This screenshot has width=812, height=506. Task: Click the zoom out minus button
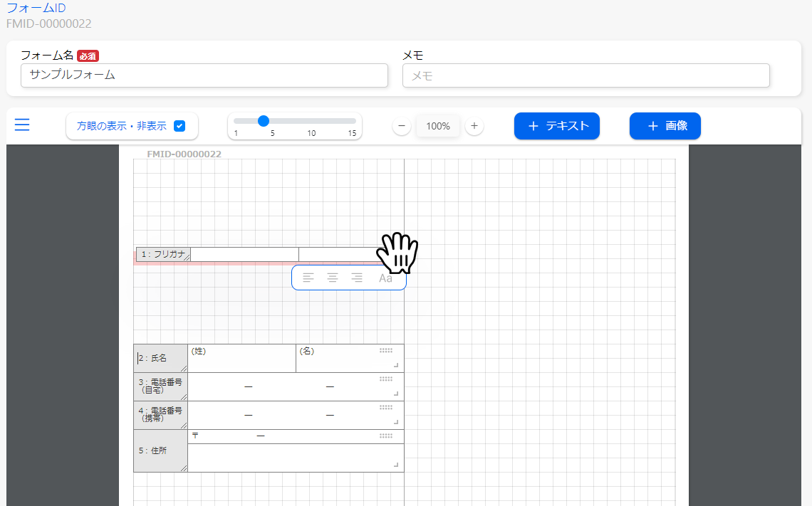click(x=402, y=126)
